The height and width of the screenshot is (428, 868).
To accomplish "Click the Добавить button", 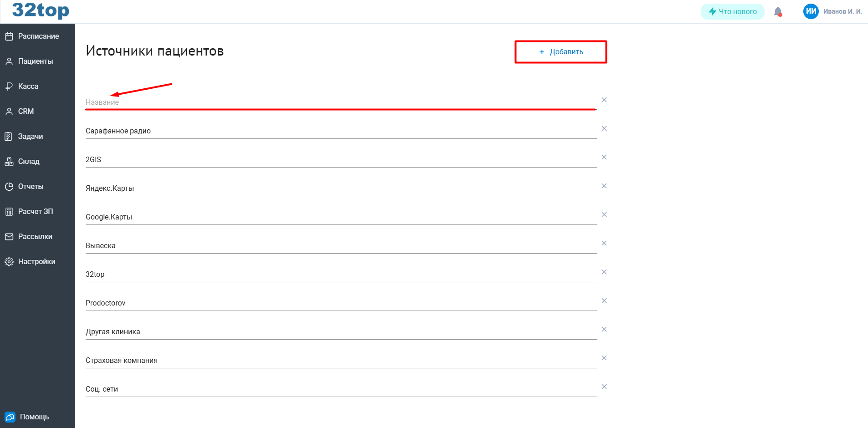I will pos(560,51).
